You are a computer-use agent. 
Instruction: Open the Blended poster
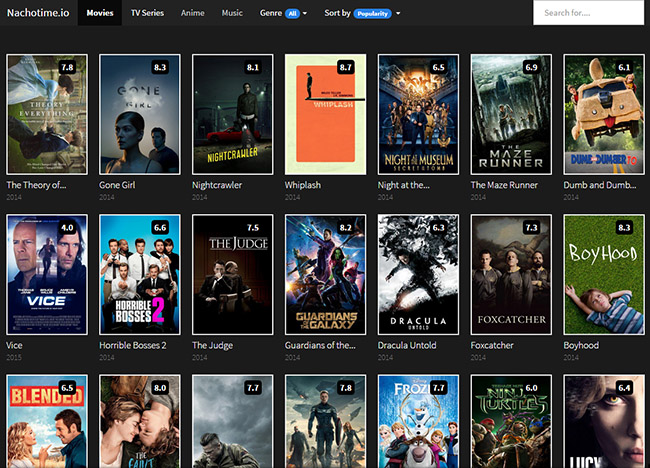[47, 421]
